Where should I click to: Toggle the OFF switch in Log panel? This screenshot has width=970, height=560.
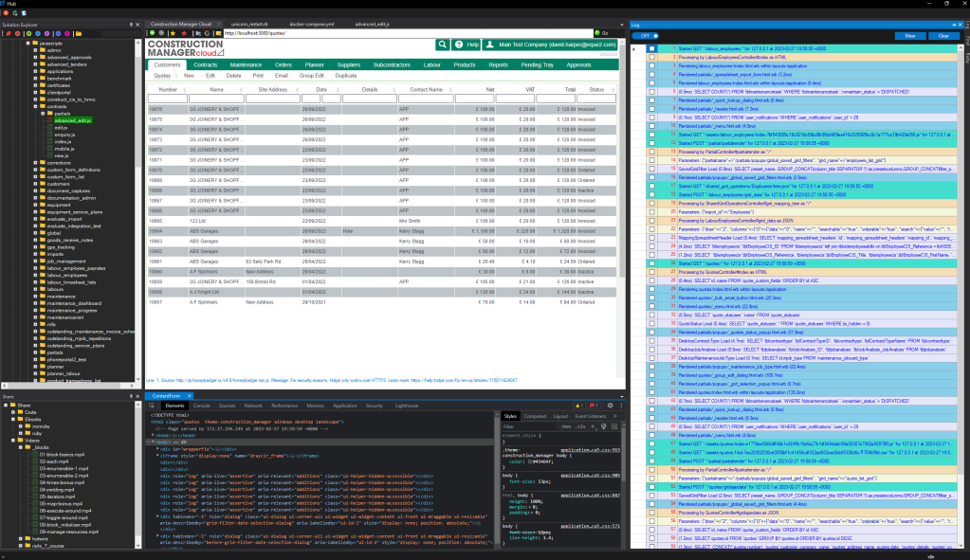645,36
